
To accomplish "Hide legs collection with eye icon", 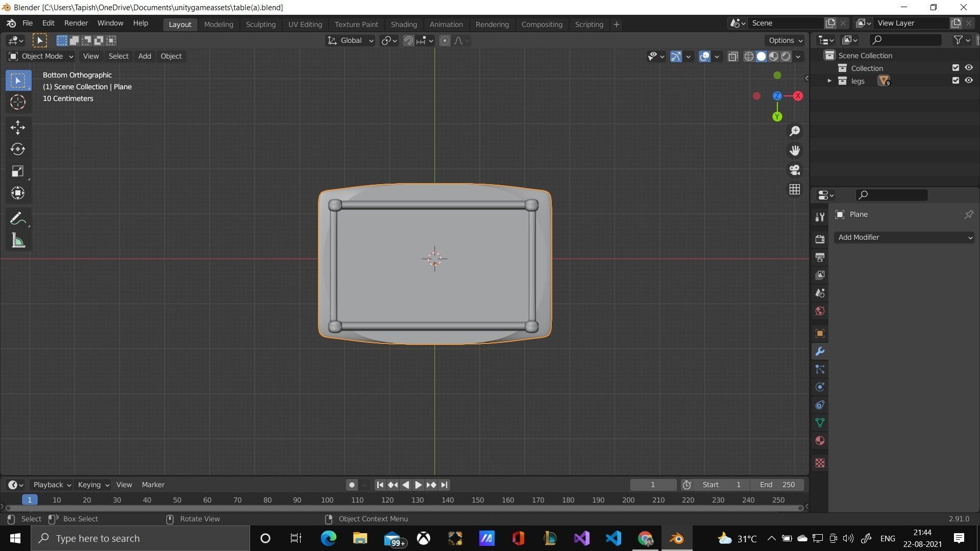I will 969,81.
